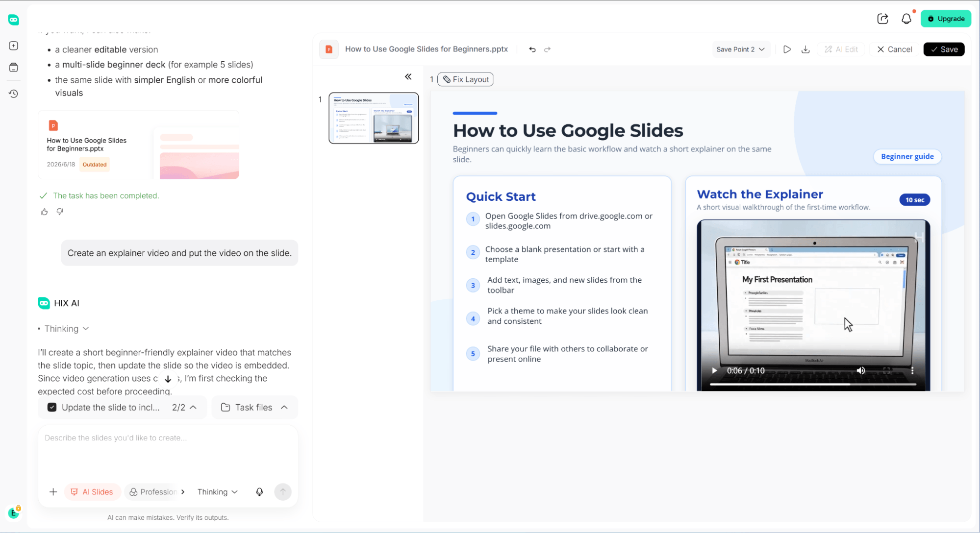Open the outdated pptx file card
The image size is (980, 533).
pyautogui.click(x=138, y=145)
